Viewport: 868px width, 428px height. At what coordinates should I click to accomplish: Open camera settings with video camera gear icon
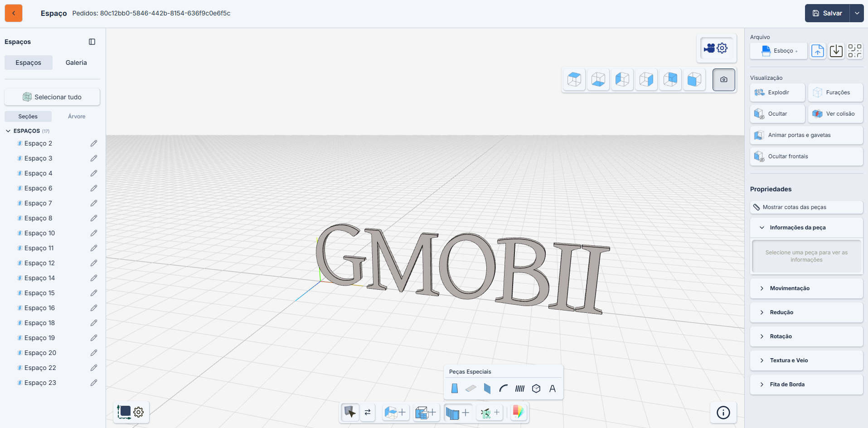[717, 48]
